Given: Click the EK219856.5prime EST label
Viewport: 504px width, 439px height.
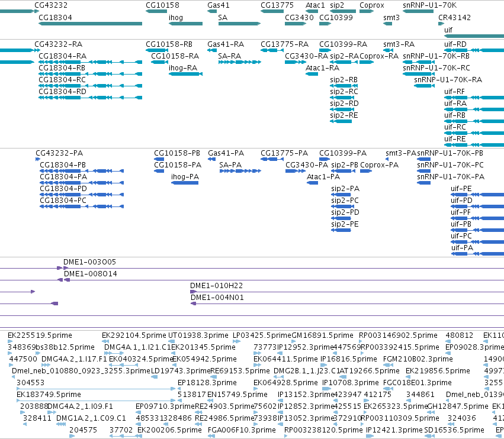Looking at the screenshot, I should (x=438, y=371).
